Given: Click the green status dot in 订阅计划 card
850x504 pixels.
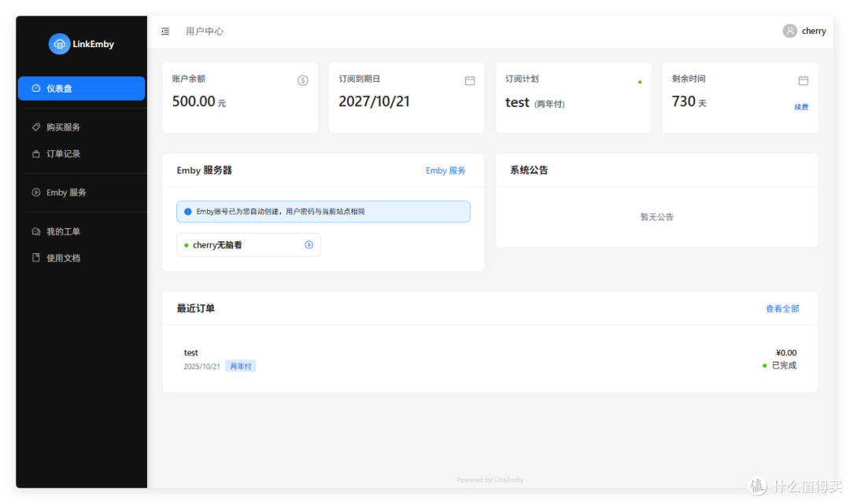Looking at the screenshot, I should click(x=640, y=83).
